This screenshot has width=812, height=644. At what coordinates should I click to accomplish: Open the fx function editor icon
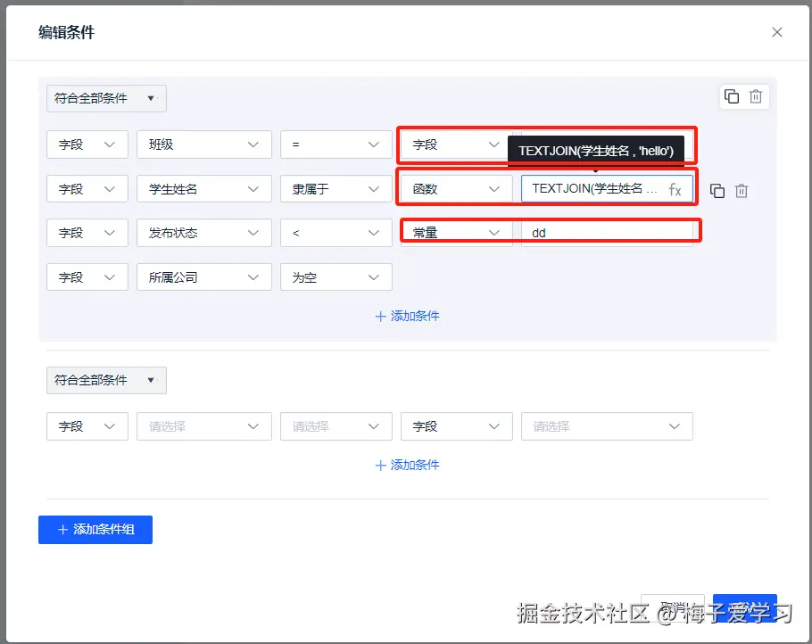[675, 189]
